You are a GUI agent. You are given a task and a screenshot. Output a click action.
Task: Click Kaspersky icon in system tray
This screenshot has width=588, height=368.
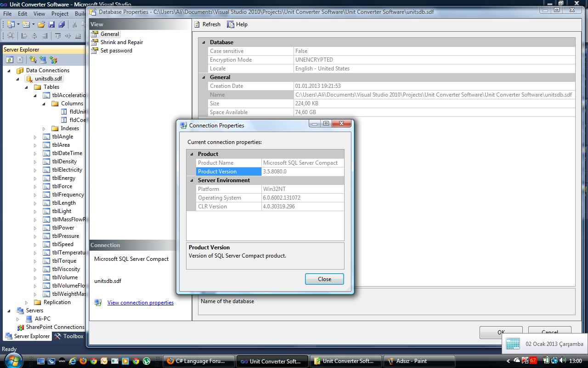coord(525,361)
